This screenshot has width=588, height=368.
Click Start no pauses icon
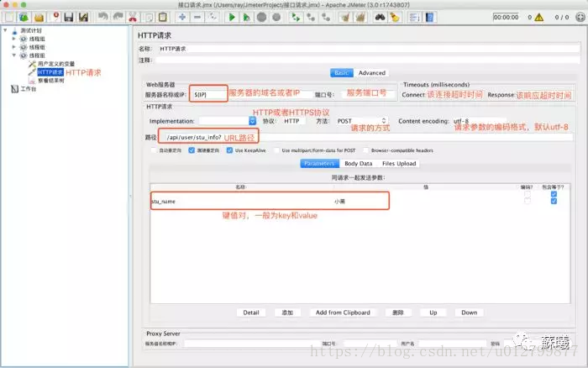[x=246, y=18]
